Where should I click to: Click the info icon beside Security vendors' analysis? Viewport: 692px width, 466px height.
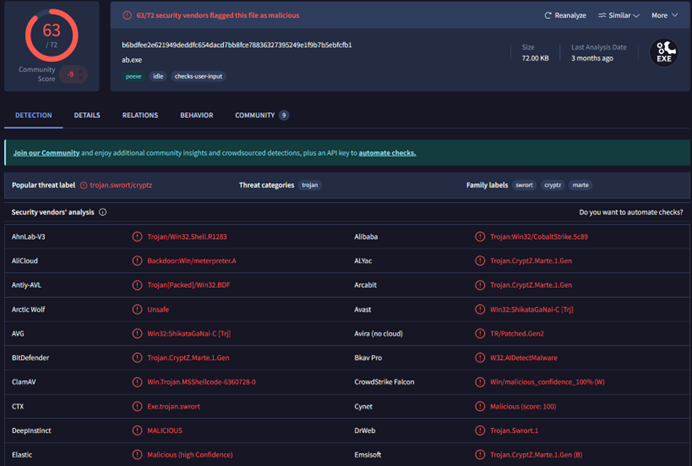click(102, 212)
